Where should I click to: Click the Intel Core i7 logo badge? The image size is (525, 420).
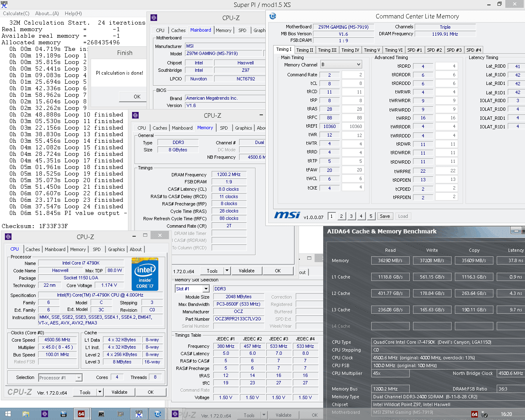[145, 274]
